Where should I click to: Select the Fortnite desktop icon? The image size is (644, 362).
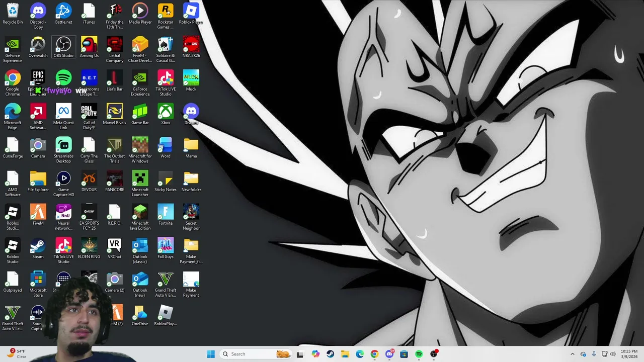point(166,216)
